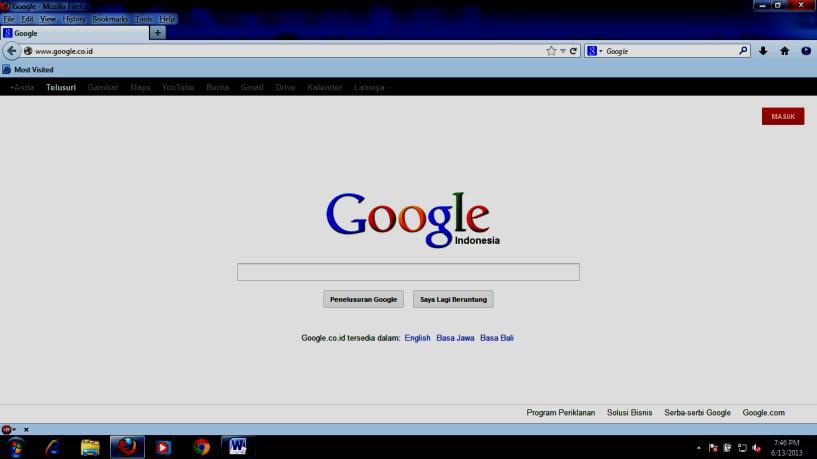Screen dimensions: 817x459
Task: Open Drive in the Google bar
Action: click(x=285, y=88)
